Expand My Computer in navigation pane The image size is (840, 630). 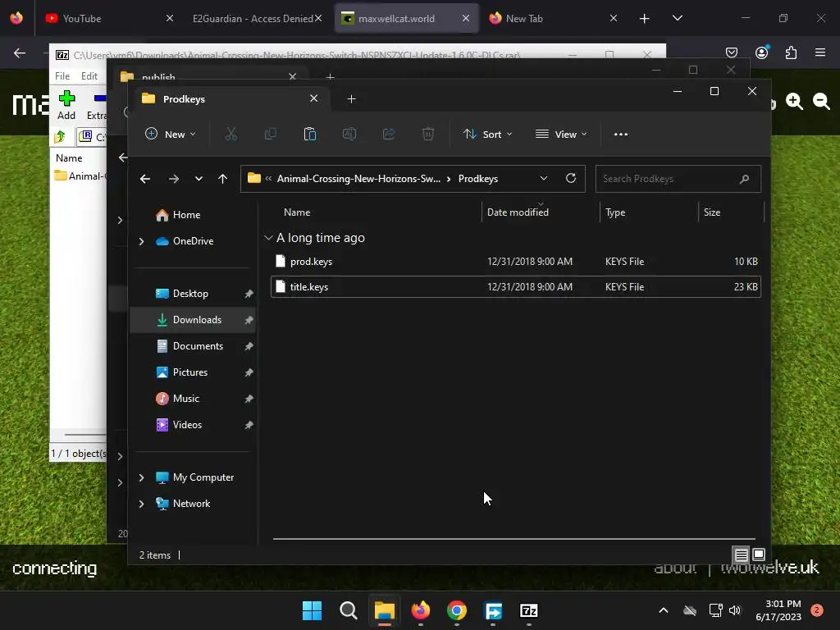point(141,477)
